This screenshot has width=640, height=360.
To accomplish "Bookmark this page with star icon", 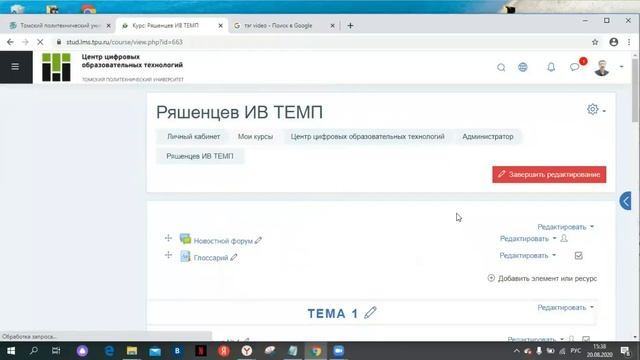I will coord(595,42).
